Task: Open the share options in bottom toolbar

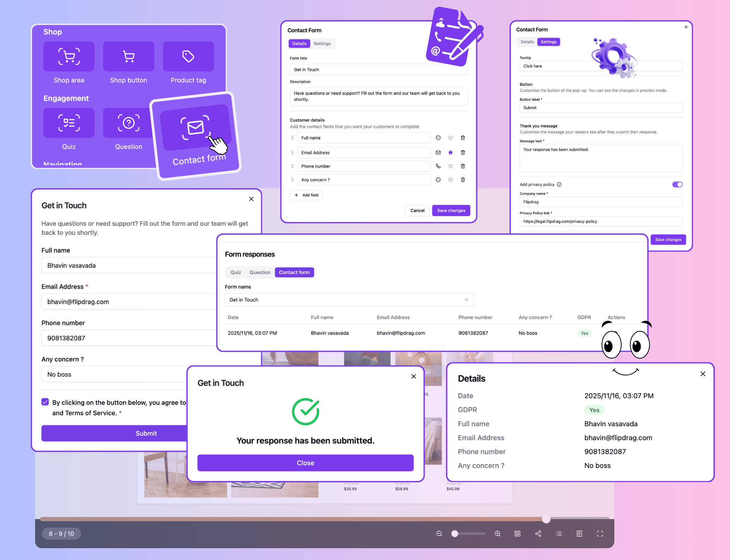Action: (538, 534)
